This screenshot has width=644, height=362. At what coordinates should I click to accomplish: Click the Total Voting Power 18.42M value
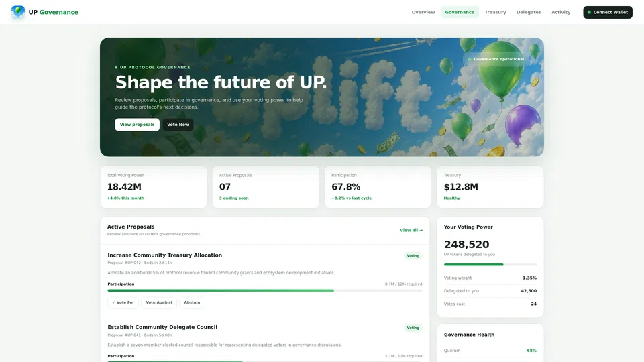point(124,187)
